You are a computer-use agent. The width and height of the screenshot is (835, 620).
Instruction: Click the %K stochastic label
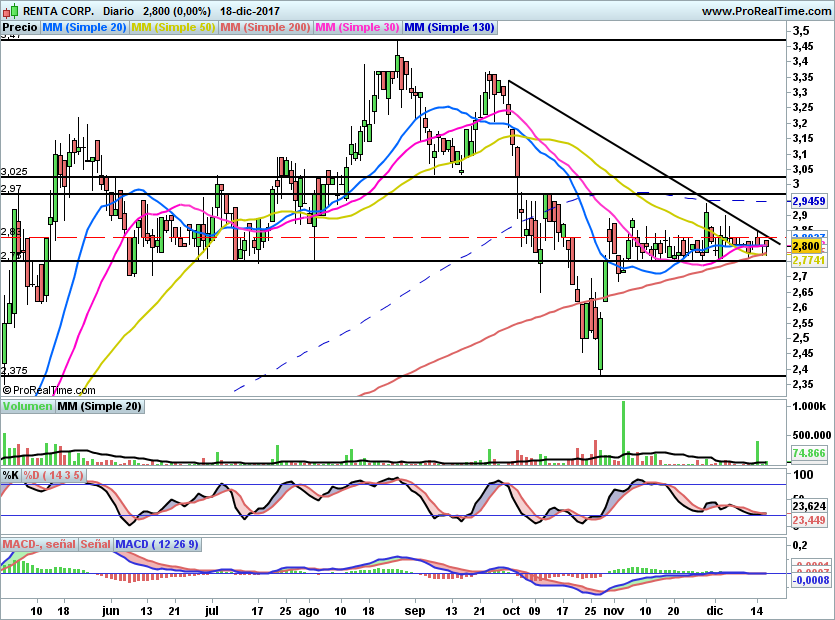pyautogui.click(x=11, y=475)
